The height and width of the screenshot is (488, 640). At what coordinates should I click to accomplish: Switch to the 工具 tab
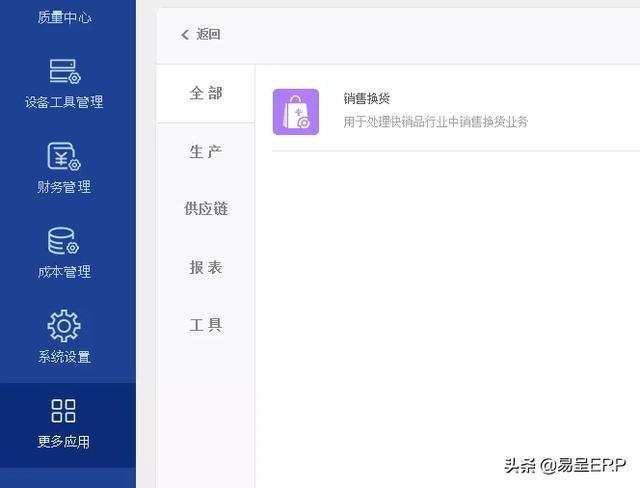(x=206, y=325)
